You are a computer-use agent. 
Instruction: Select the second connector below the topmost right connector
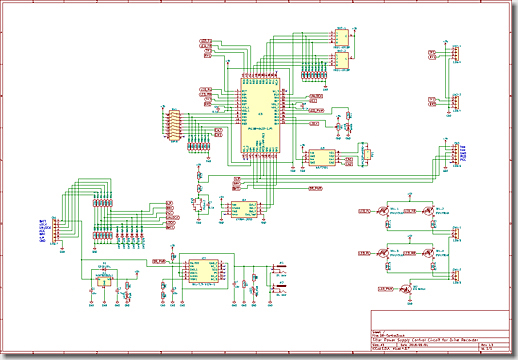[456, 102]
